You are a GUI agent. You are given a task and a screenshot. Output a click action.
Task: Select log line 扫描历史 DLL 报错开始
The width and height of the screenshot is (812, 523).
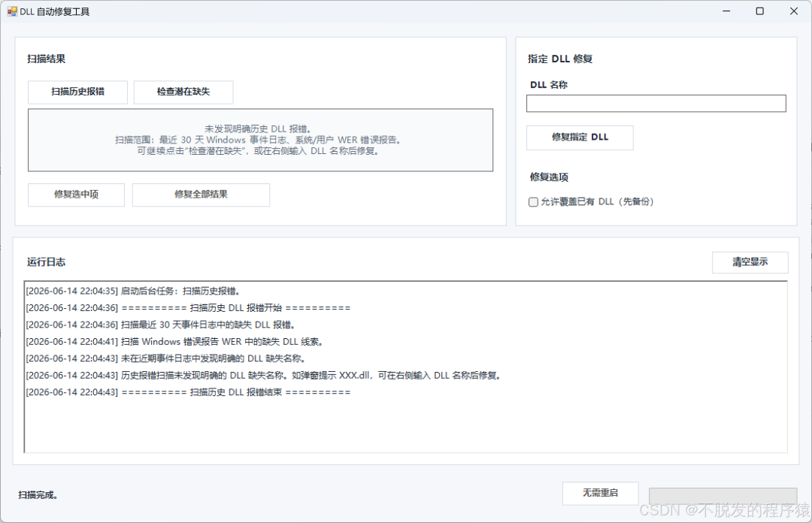click(x=188, y=308)
